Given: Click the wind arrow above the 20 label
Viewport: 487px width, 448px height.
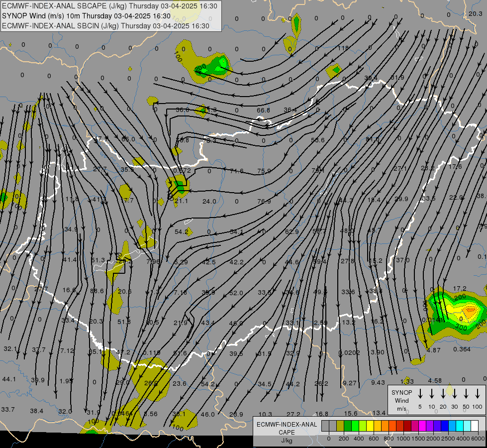Looking at the screenshot, I should click(x=443, y=394).
